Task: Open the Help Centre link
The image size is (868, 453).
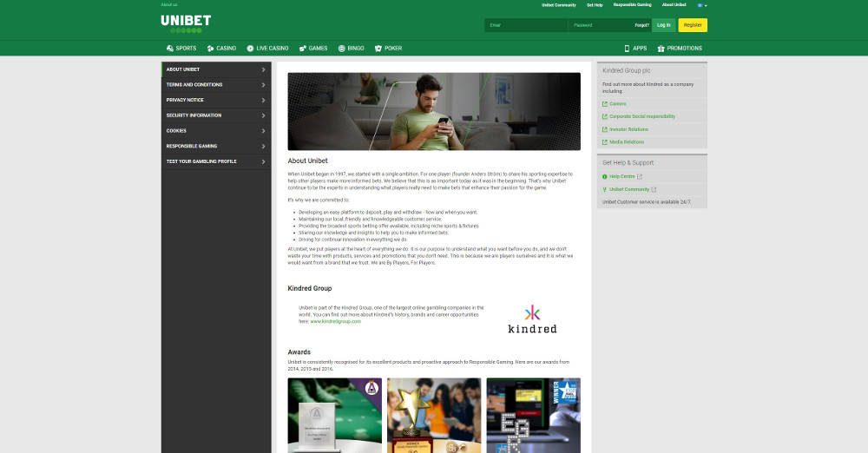Action: pos(622,177)
